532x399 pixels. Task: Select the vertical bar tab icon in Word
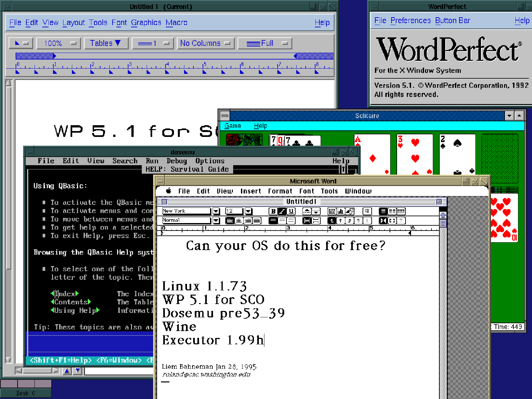(x=367, y=221)
